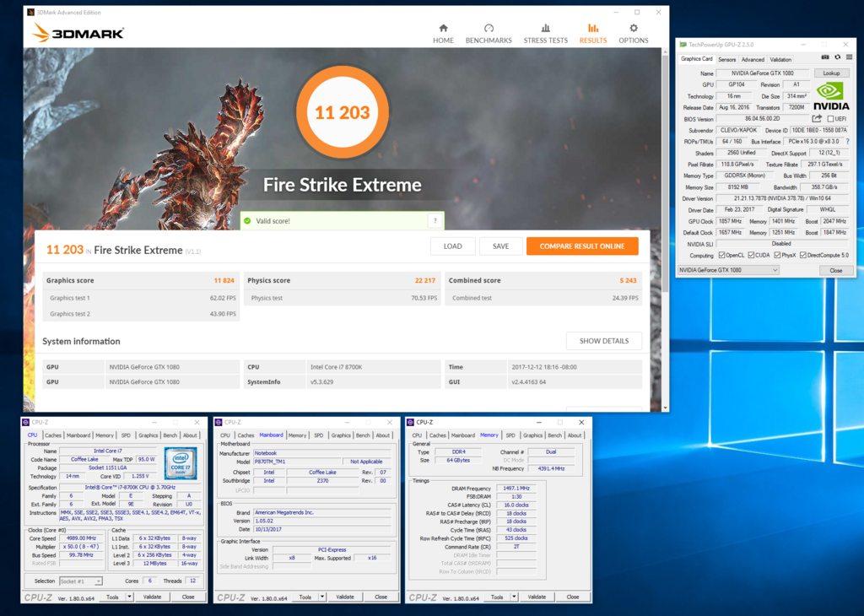Open the Validation tab in GPU-Z

pyautogui.click(x=780, y=60)
